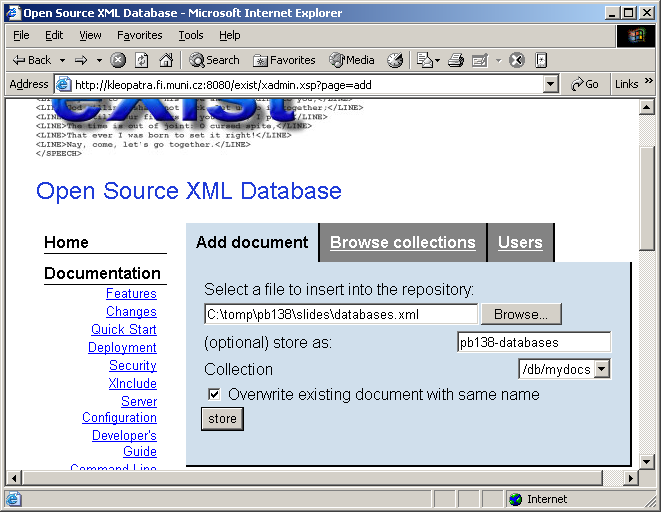Open the Favorites toolbar pane
The image size is (661, 512).
(284, 60)
